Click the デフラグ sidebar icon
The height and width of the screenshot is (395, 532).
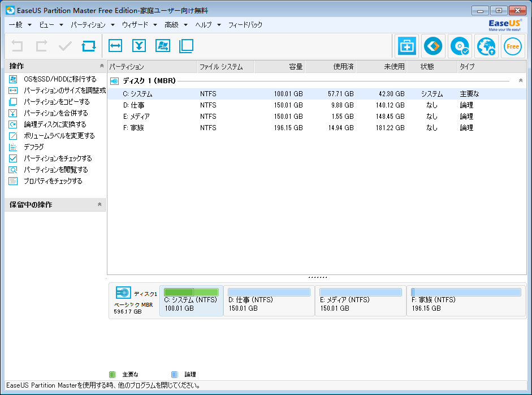point(13,147)
